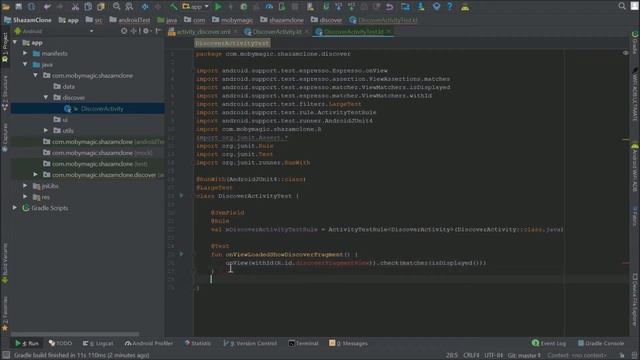Select the DiscoverActivity file in Project tree

88,109
